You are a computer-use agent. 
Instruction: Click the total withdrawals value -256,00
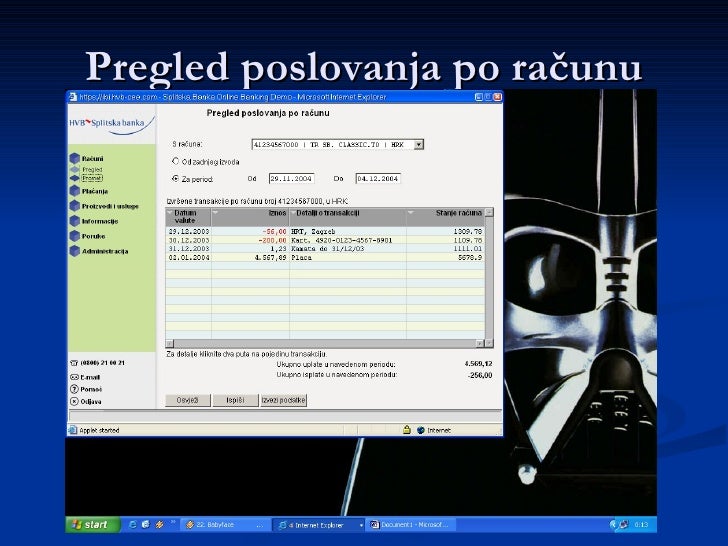pos(480,375)
